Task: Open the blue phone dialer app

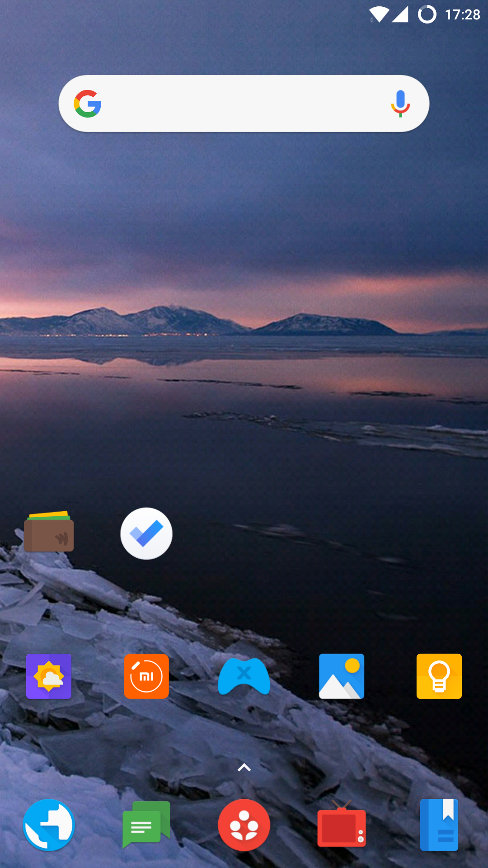Action: (x=49, y=825)
